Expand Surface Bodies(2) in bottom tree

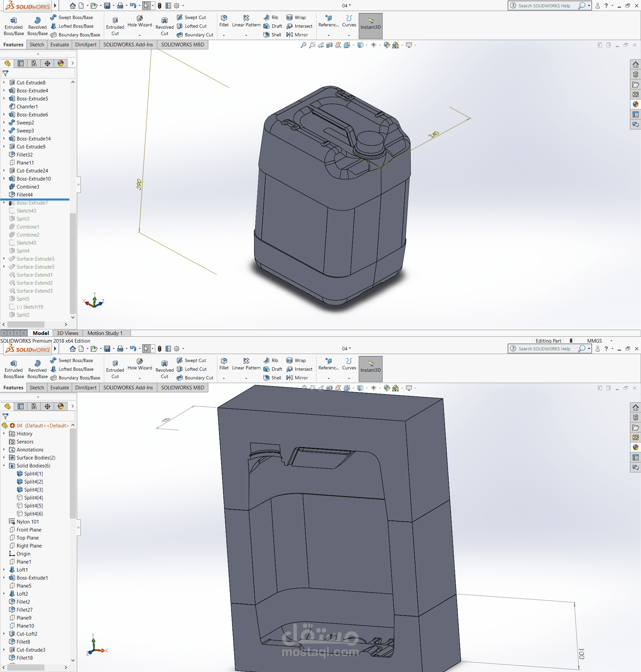pyautogui.click(x=4, y=457)
